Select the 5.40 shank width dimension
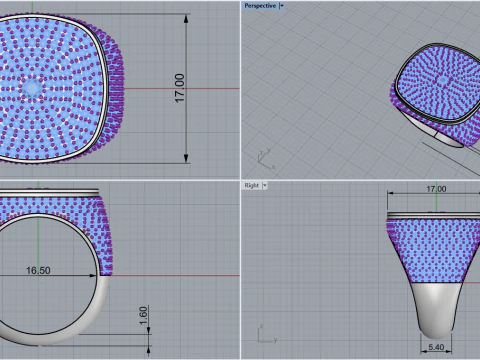480x360 pixels. 436,347
